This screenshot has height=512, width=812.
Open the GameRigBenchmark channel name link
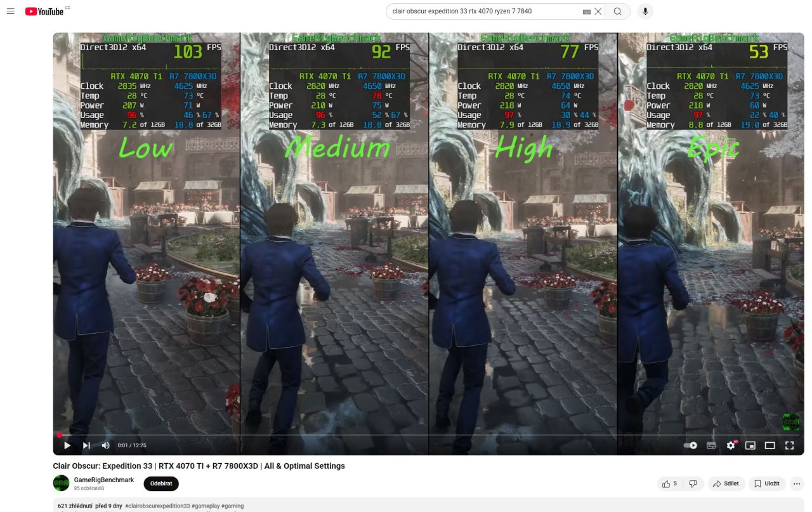(104, 480)
